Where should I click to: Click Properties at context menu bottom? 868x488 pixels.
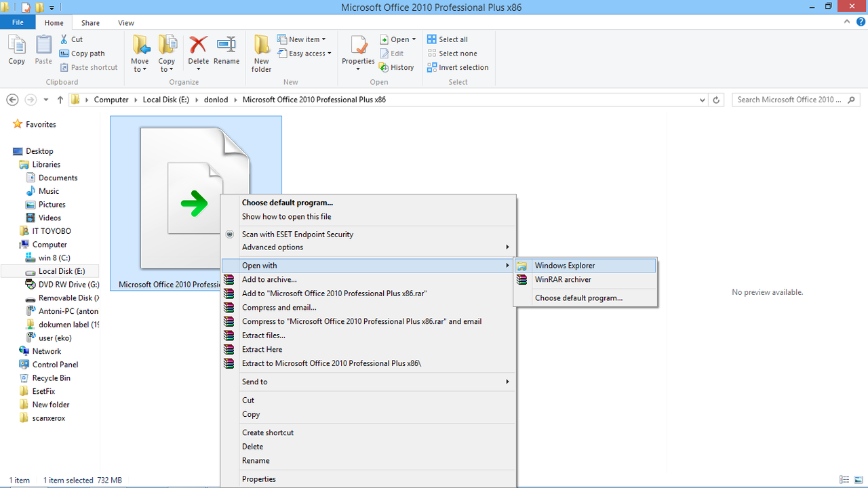point(369,479)
